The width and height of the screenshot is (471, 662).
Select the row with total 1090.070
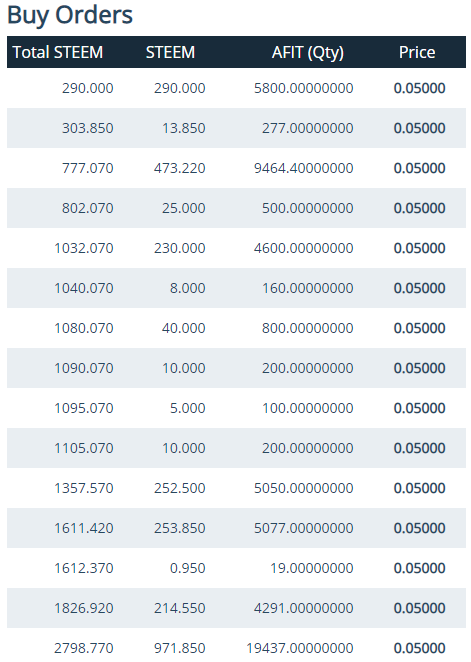236,368
